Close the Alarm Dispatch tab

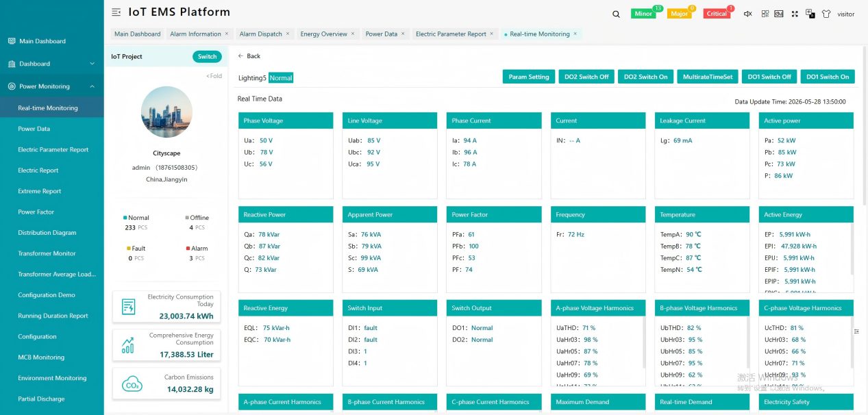coord(288,34)
